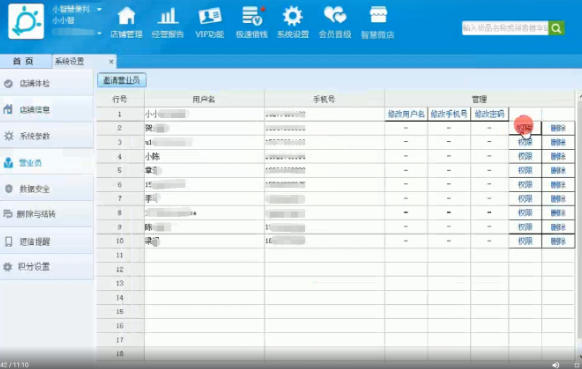582x369 pixels.
Task: Click the 行号 column header
Action: point(120,99)
